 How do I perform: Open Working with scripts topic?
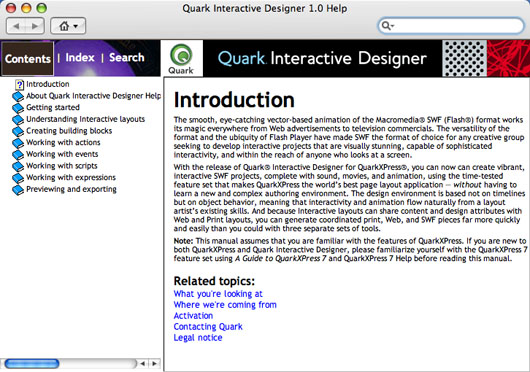click(62, 166)
